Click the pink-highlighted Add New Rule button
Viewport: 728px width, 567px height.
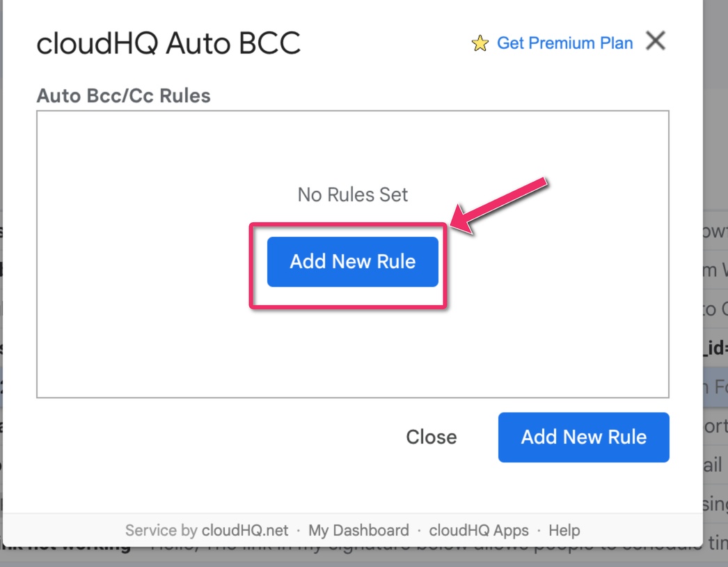(x=352, y=262)
